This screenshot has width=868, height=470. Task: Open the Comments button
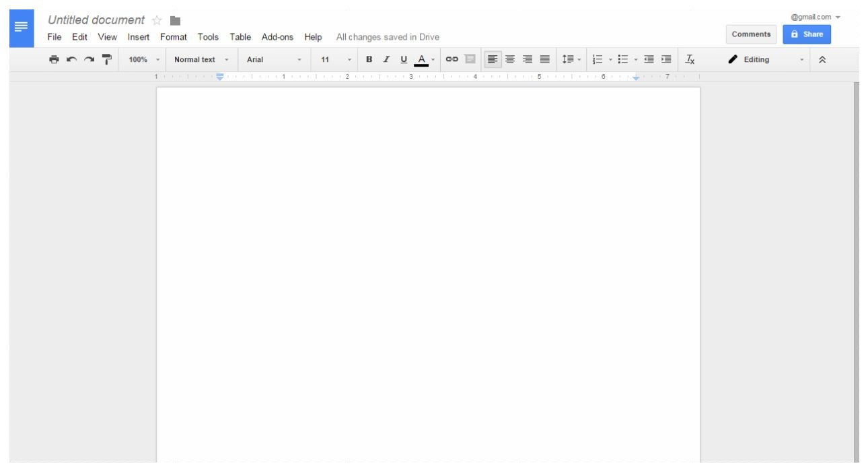752,34
